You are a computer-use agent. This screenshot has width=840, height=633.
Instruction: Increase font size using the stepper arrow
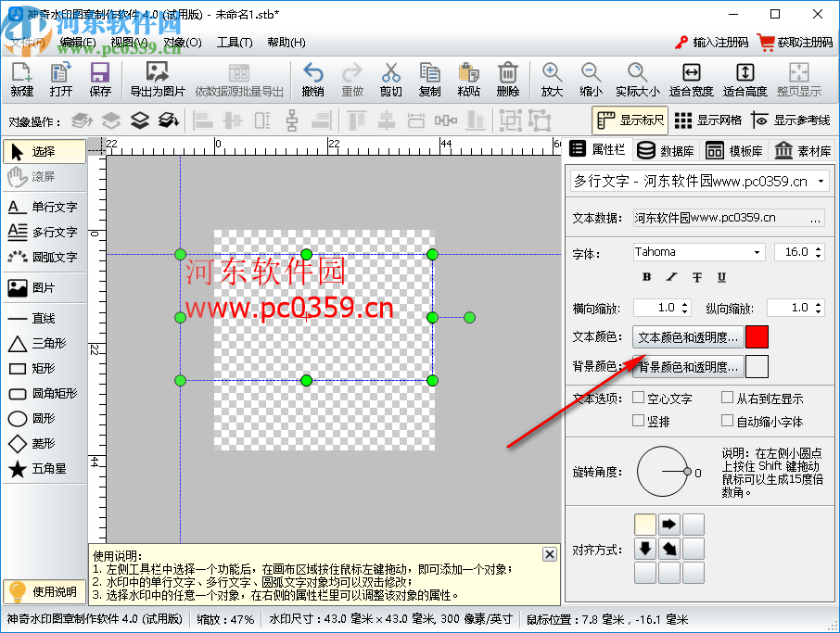coord(821,247)
